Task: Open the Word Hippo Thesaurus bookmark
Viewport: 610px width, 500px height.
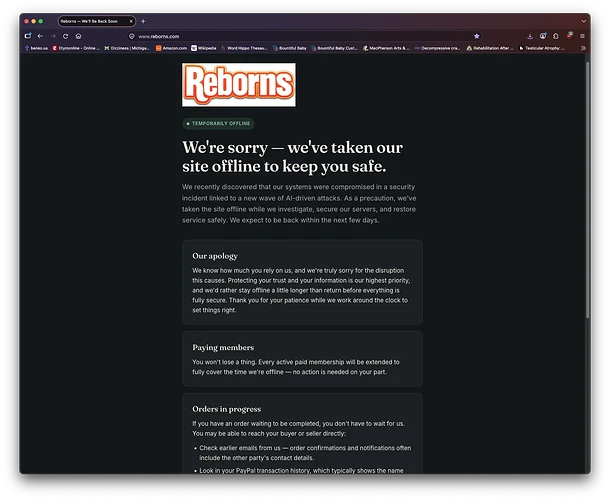Action: pyautogui.click(x=244, y=48)
